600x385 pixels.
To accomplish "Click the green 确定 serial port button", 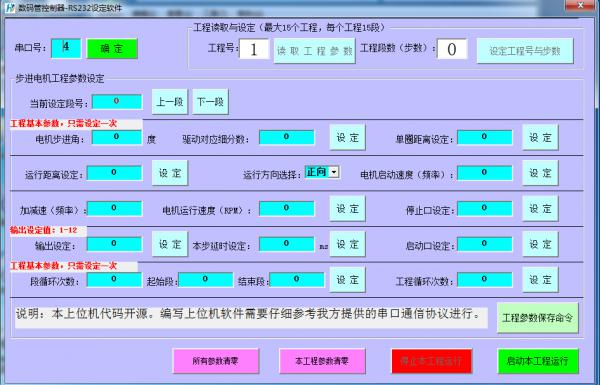I will pos(112,49).
